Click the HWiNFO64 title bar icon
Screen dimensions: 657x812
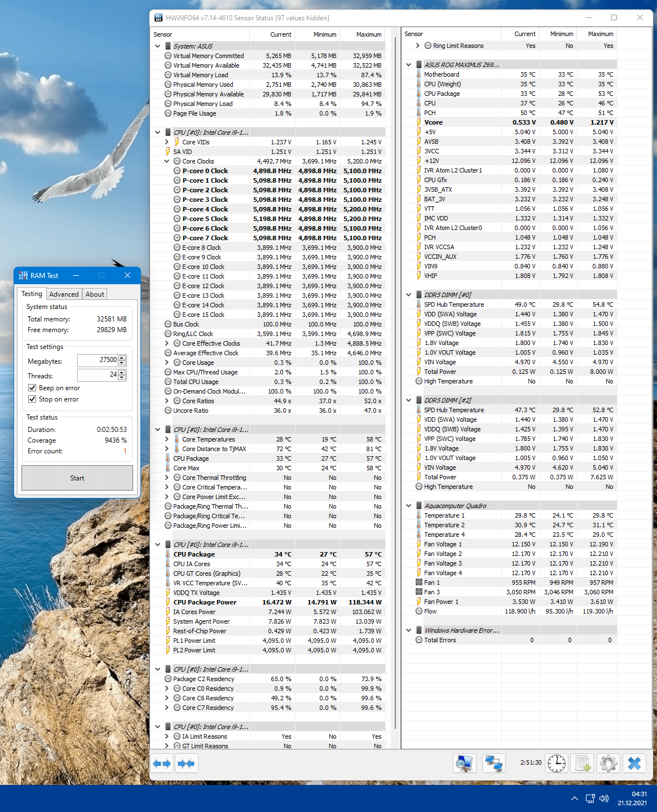[x=158, y=17]
